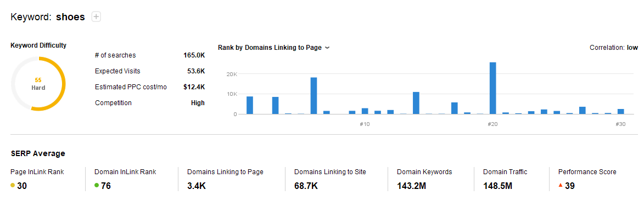Select the #10 axis label on the chart
The image size is (644, 201).
(x=365, y=124)
